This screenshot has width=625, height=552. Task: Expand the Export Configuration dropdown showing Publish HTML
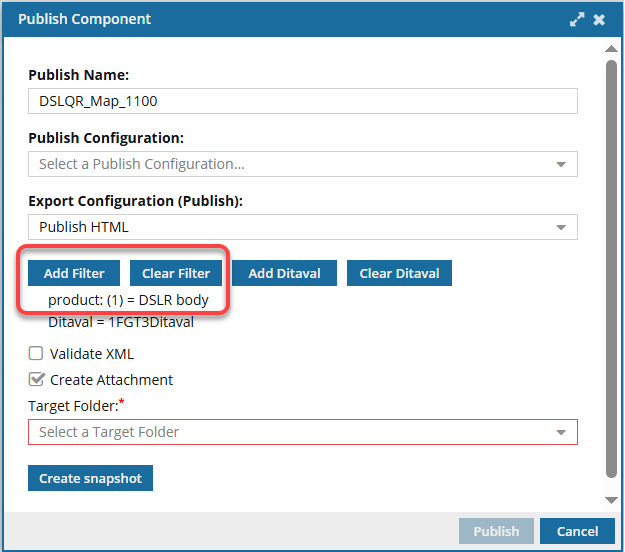[x=302, y=227]
